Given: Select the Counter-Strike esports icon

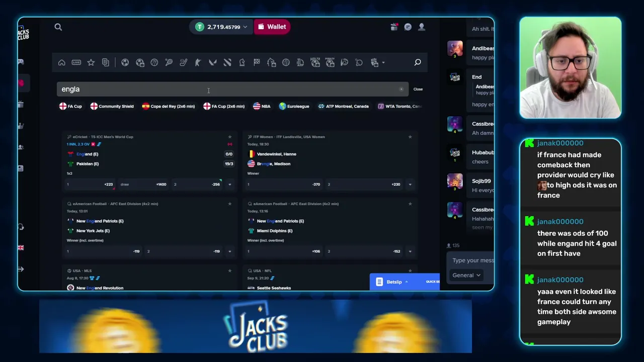Looking at the screenshot, I should [198, 62].
